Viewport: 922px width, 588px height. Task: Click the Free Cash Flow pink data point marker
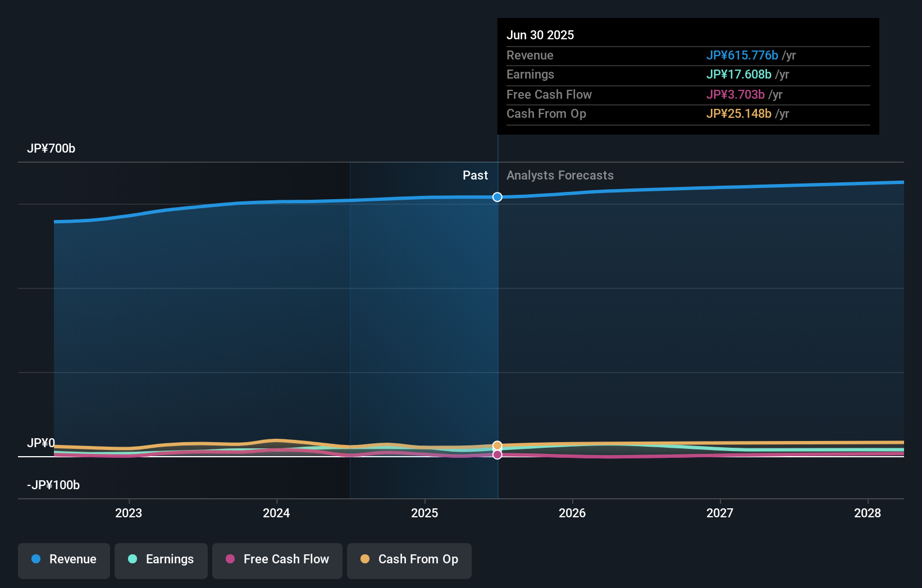497,454
